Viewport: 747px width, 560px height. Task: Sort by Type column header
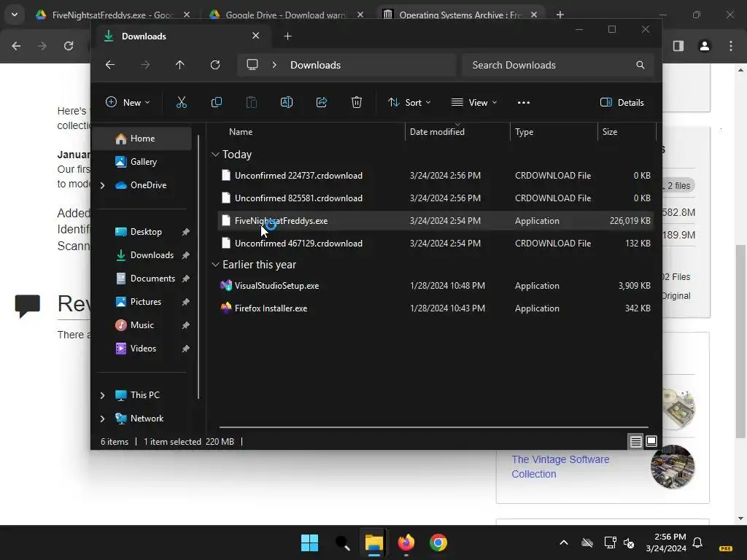pos(524,132)
